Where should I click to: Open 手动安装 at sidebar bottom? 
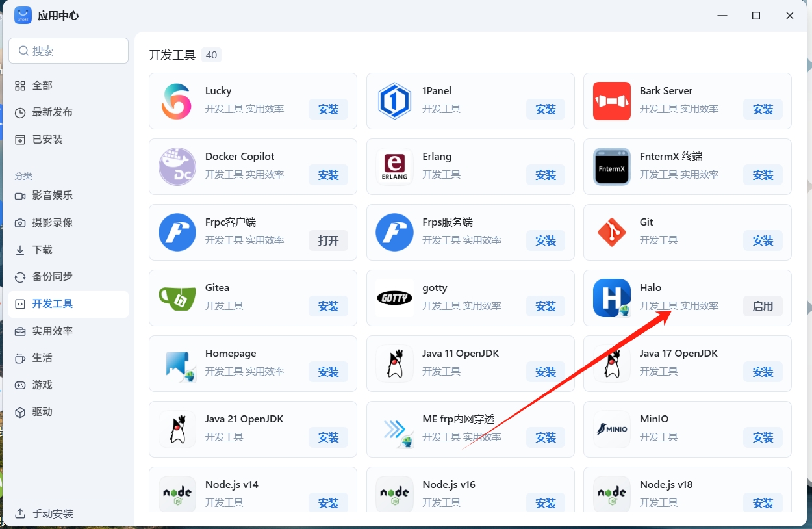52,513
